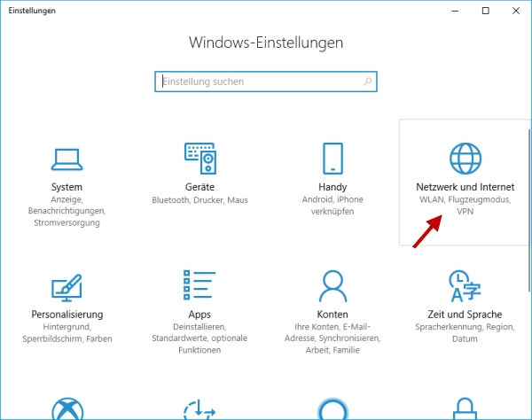Click the 'Zeit und Sprache' label
Viewport: 532px width, 420px height.
(465, 315)
